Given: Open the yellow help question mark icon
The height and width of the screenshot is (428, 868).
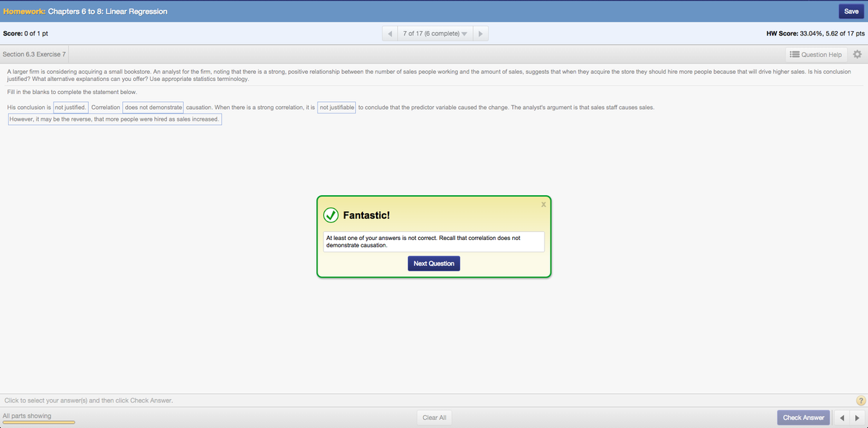Looking at the screenshot, I should coord(860,401).
